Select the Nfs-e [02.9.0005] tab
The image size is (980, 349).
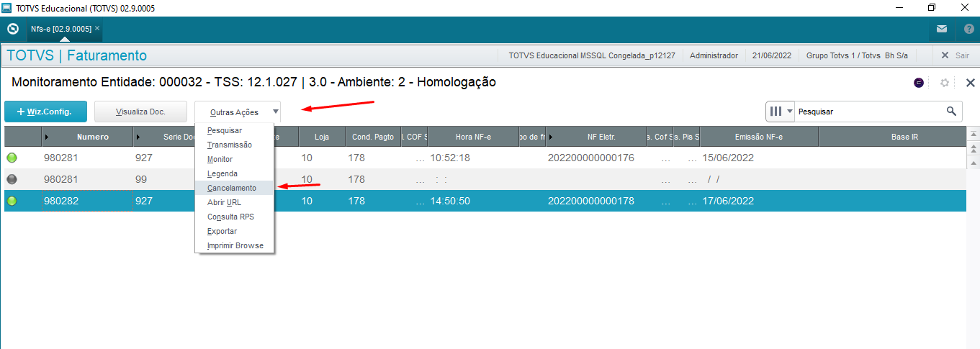tap(60, 29)
